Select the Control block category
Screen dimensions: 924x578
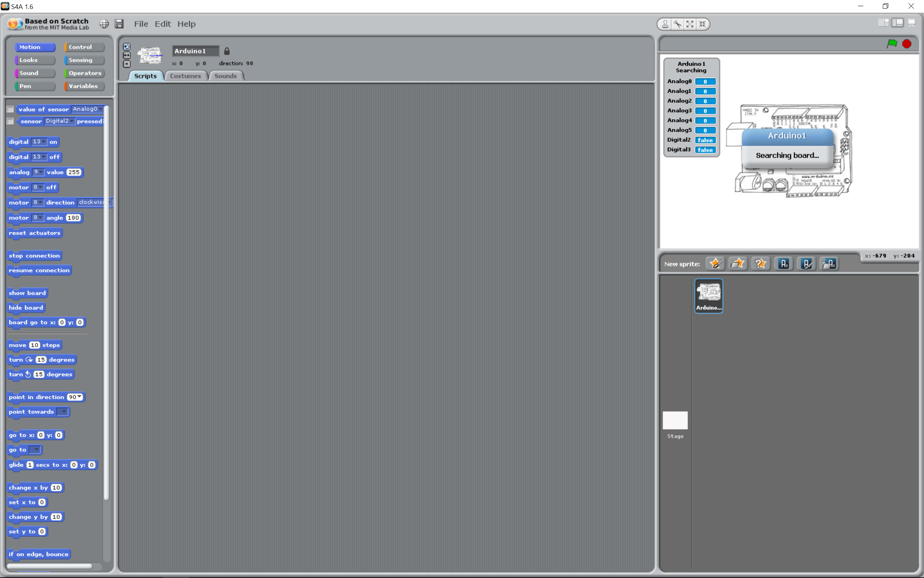tap(84, 47)
